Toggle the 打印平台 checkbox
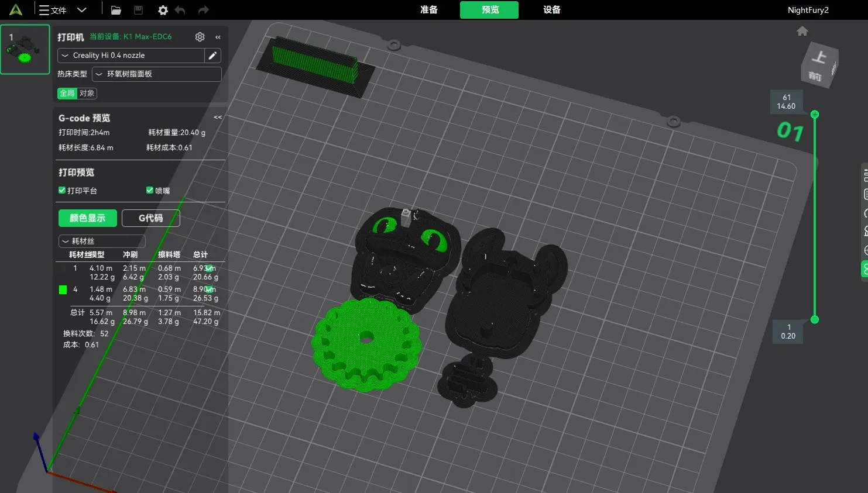This screenshot has height=493, width=868. (62, 190)
